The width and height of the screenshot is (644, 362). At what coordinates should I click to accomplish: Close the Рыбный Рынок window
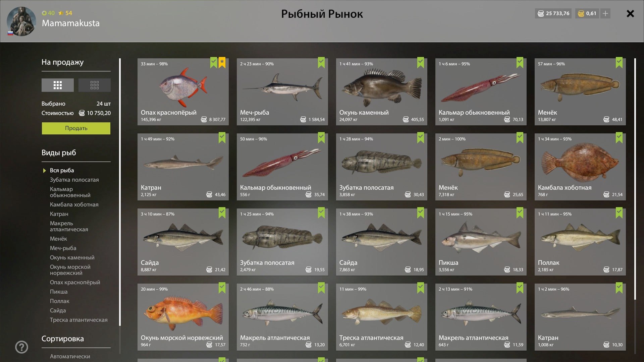coord(630,14)
